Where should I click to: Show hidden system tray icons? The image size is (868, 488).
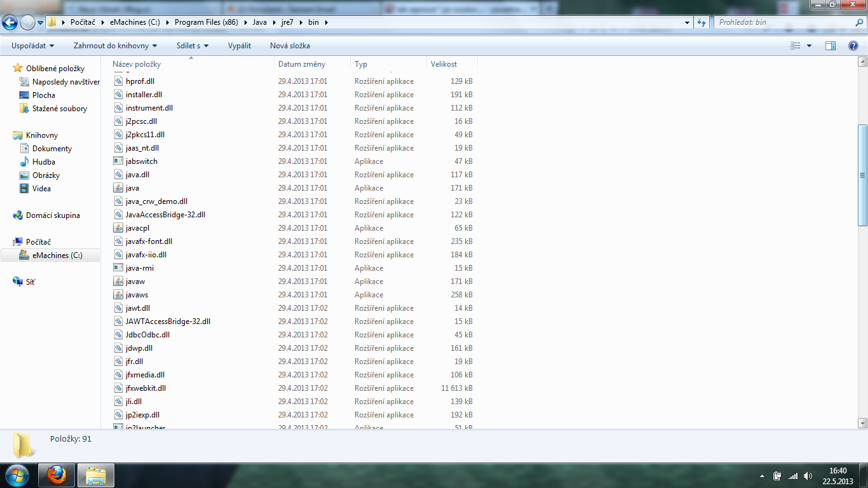point(763,476)
